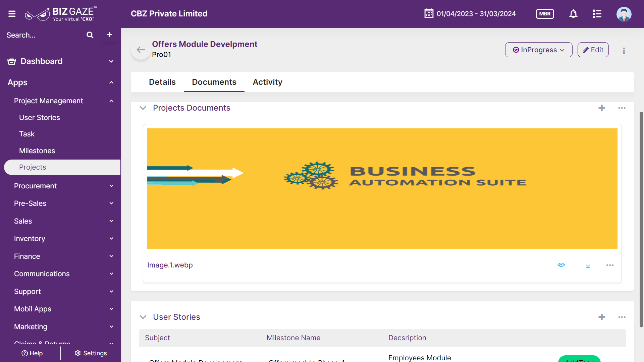The width and height of the screenshot is (644, 362).
Task: Open the vertical more options menu
Action: pos(624,51)
